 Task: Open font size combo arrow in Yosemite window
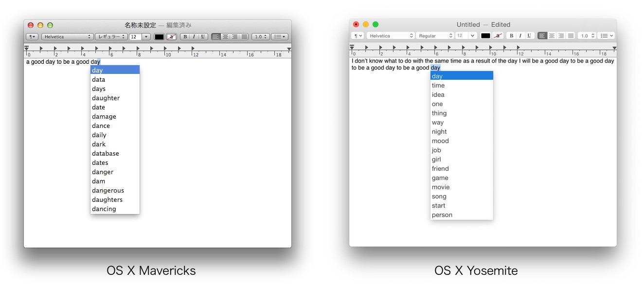(x=472, y=36)
